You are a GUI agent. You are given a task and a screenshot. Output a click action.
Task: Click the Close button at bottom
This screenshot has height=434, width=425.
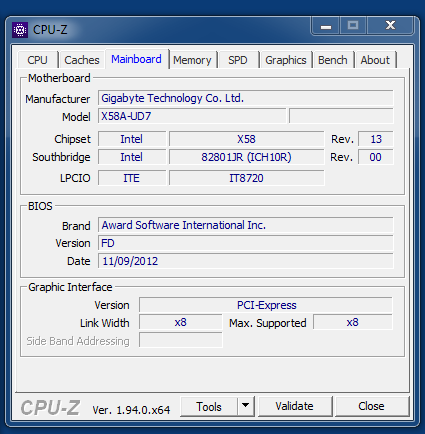(371, 406)
